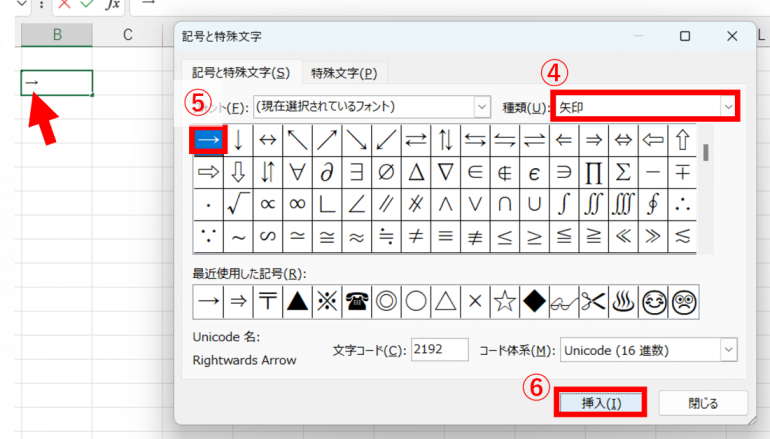The width and height of the screenshot is (770, 439).
Task: Choose the black triangle in recent symbols
Action: [297, 302]
